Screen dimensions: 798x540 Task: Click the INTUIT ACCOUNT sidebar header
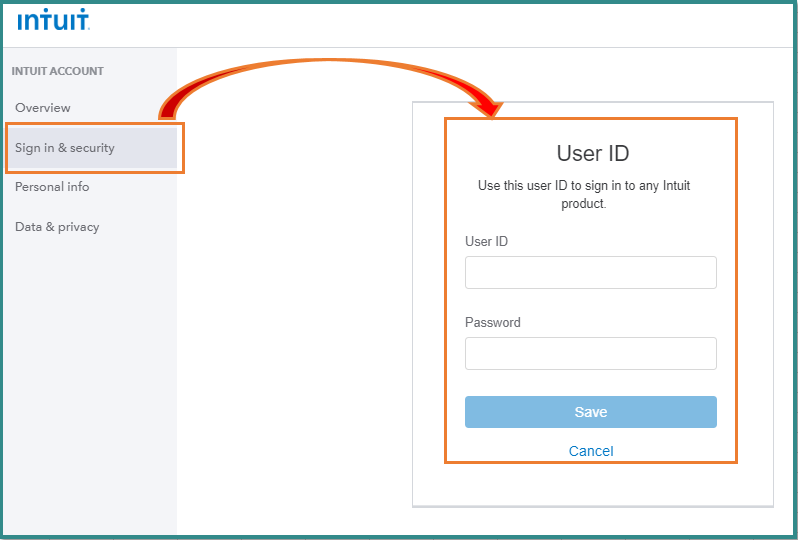click(x=59, y=71)
